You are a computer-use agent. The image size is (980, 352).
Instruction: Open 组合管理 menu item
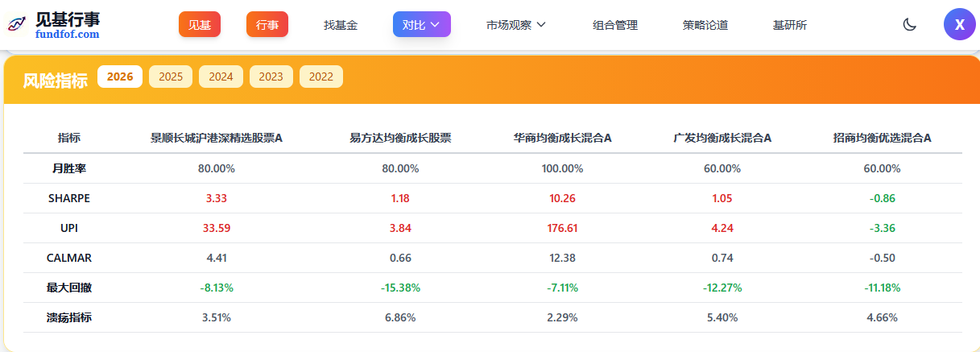[615, 25]
